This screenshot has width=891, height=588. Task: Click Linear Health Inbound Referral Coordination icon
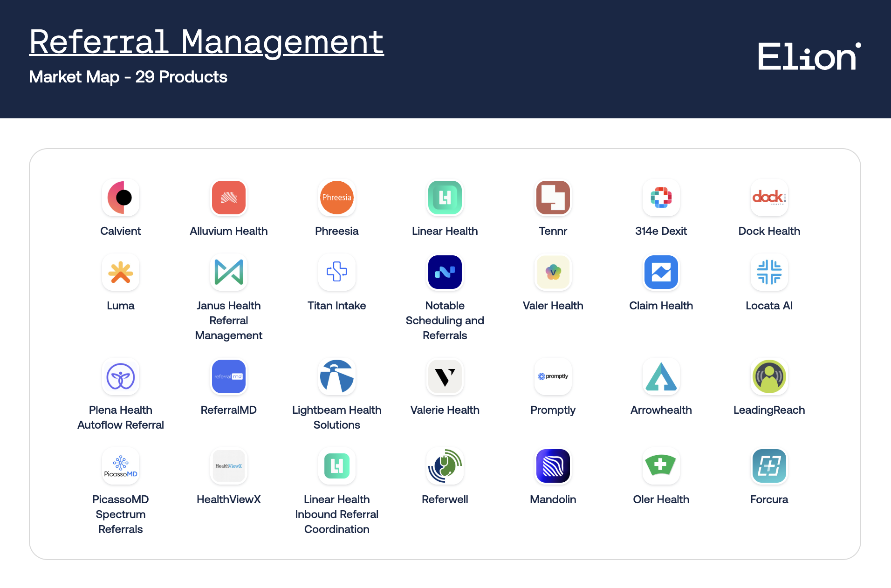pos(337,466)
